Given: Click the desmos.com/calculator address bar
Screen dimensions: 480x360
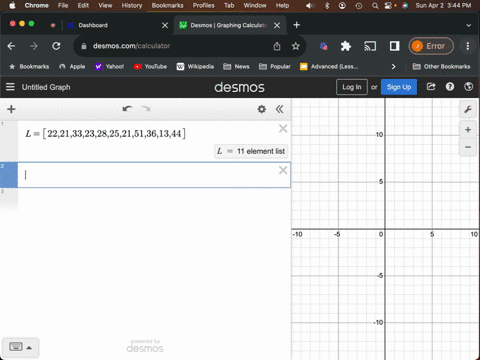Looking at the screenshot, I should [131, 46].
